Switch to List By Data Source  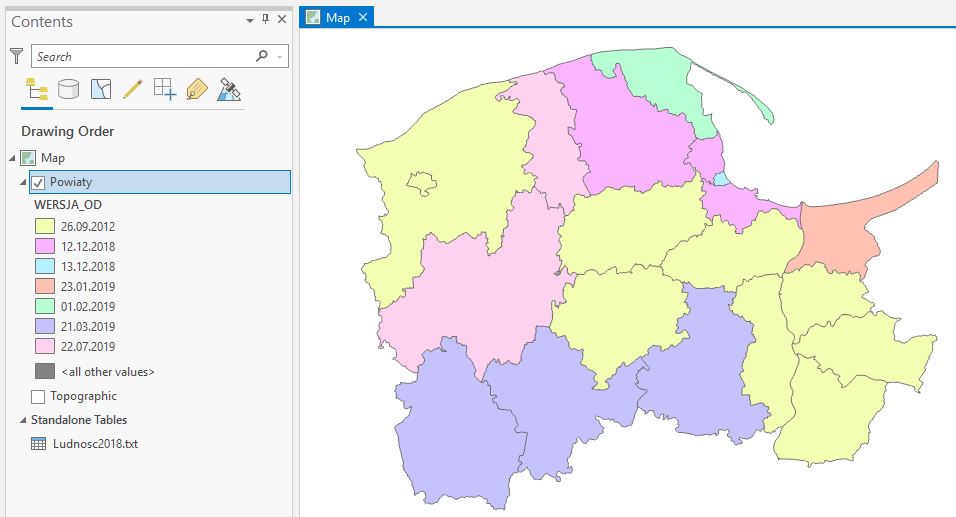(x=68, y=90)
